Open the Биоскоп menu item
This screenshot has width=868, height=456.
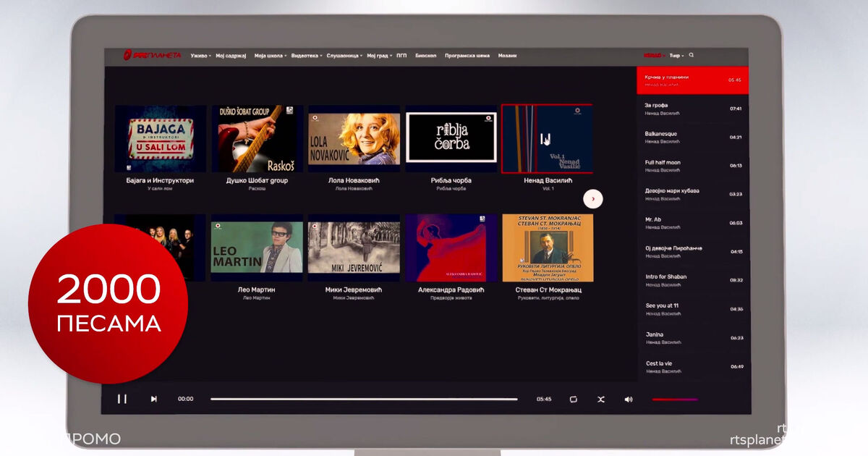425,56
